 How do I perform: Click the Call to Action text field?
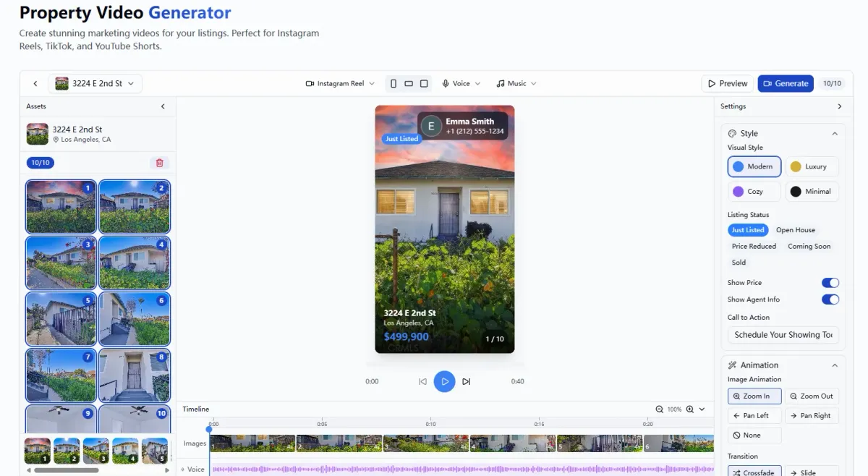783,335
